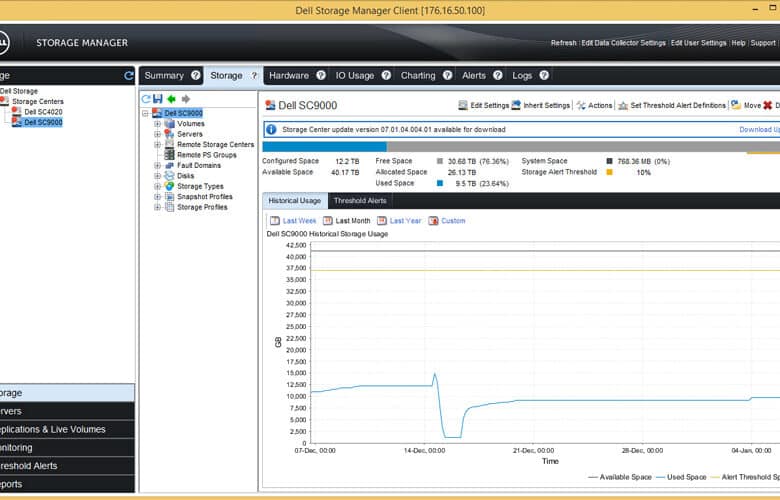
Task: Click the red X delete icon
Action: point(768,105)
